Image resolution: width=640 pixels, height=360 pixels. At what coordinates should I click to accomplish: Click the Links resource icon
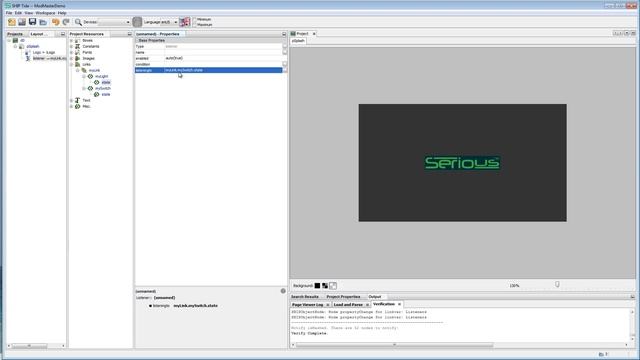(78, 64)
